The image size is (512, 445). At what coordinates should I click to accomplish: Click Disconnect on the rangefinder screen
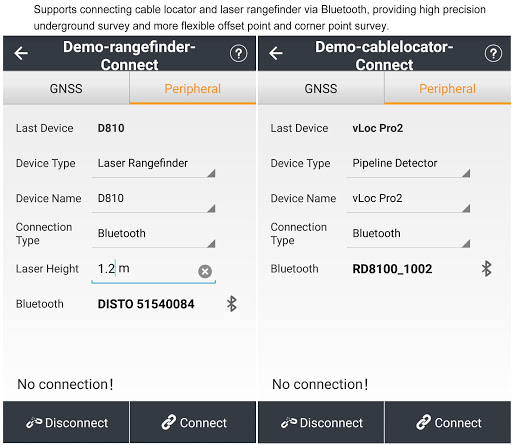pyautogui.click(x=66, y=423)
